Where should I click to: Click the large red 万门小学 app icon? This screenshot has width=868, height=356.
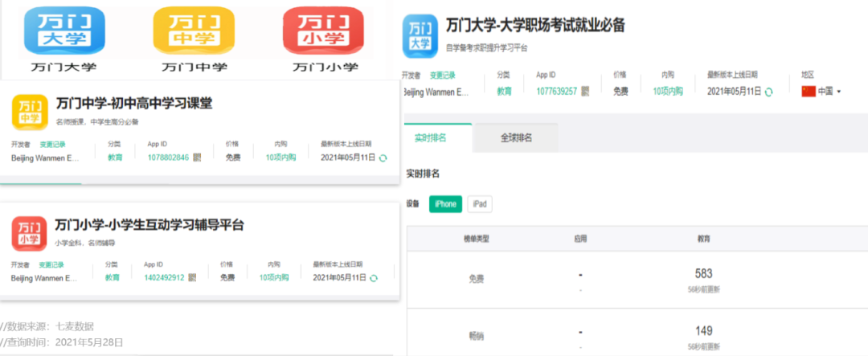click(323, 31)
